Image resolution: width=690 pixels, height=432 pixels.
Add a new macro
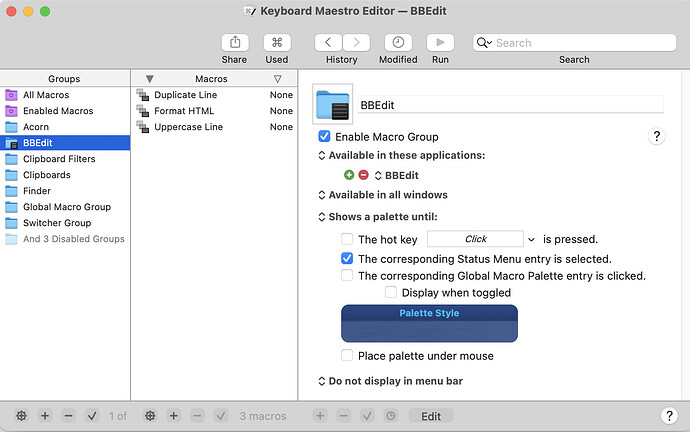[x=174, y=416]
